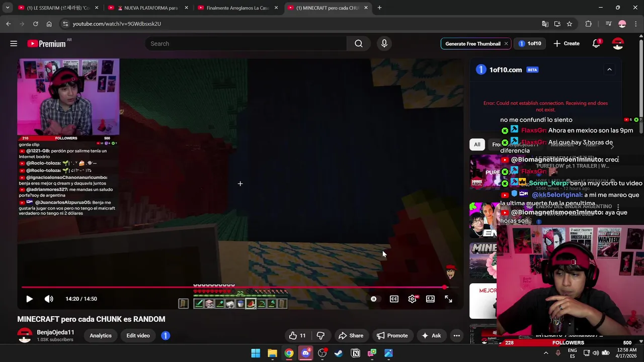Open system volume tray icon
The height and width of the screenshot is (362, 644).
(x=596, y=353)
